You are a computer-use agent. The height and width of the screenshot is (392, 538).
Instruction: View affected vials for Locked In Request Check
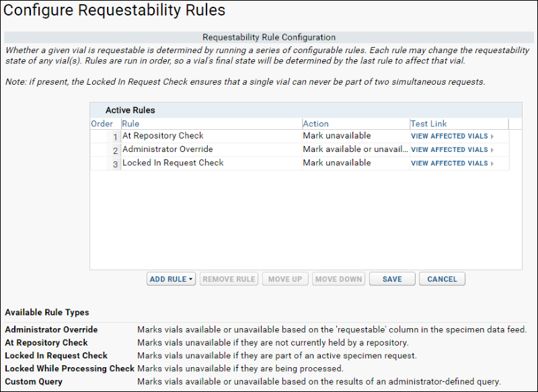[x=449, y=163]
